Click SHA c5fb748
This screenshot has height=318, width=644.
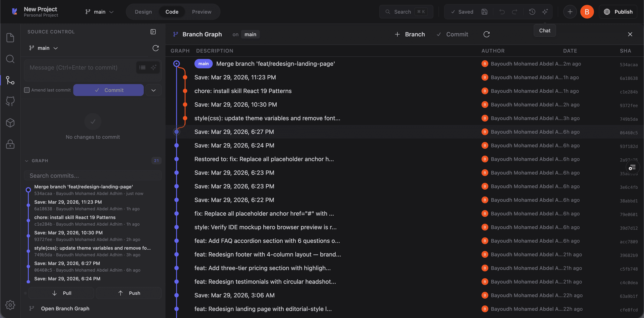(628, 269)
